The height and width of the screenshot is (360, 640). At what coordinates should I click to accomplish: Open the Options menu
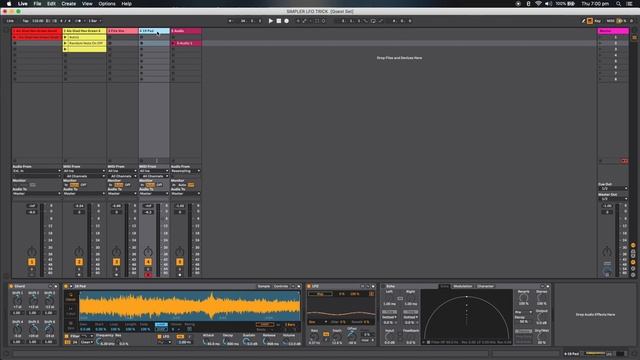(107, 4)
